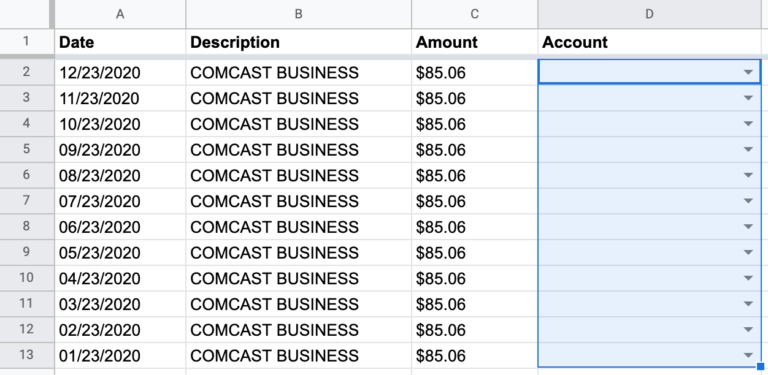
Task: Grab the selection fill handle square
Action: coord(761,366)
